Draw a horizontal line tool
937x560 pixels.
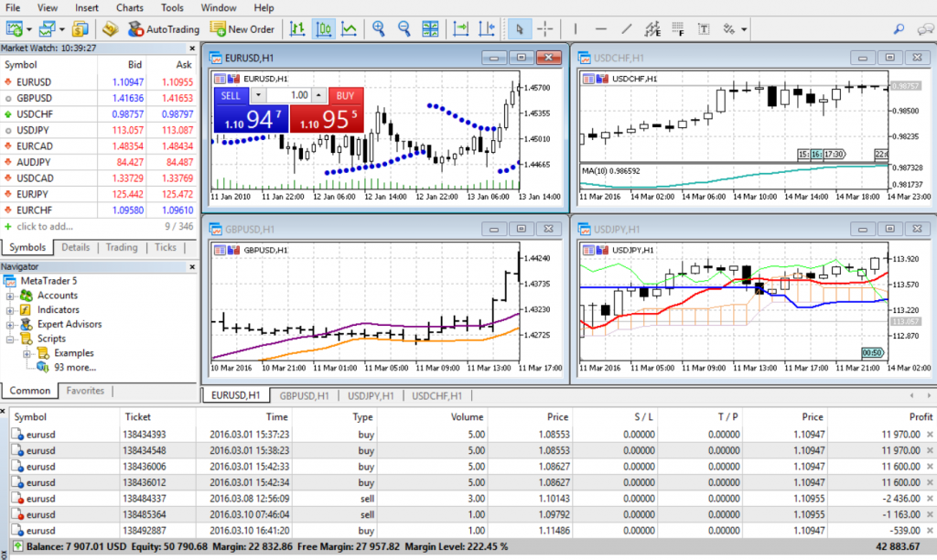[600, 29]
